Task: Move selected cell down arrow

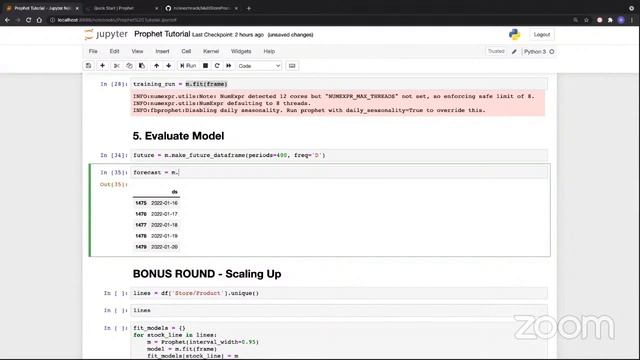Action: pyautogui.click(x=169, y=66)
